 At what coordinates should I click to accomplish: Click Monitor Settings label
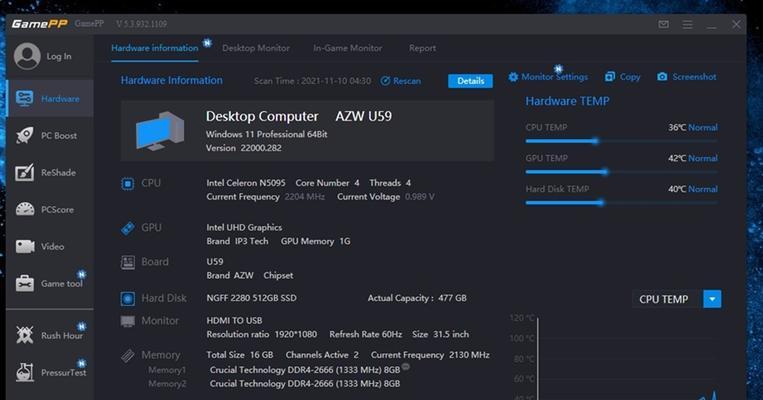[x=554, y=77]
